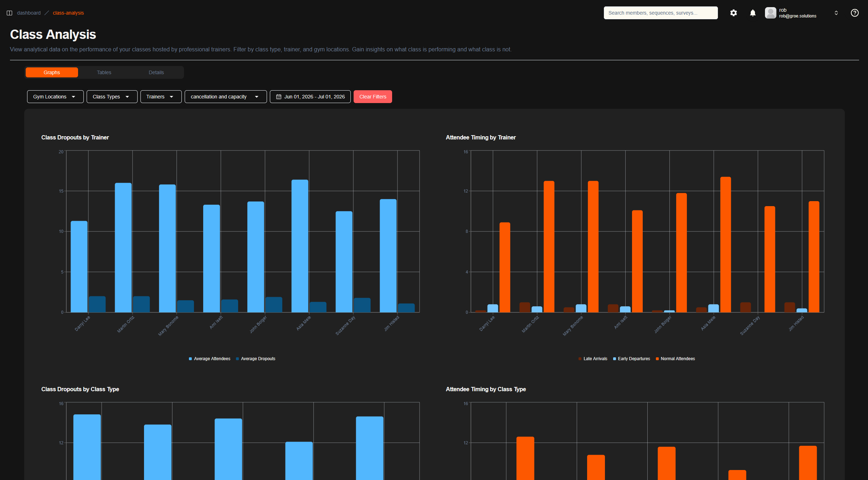Click the Class Dropouts by Class Type title
The height and width of the screenshot is (480, 868).
click(x=80, y=389)
